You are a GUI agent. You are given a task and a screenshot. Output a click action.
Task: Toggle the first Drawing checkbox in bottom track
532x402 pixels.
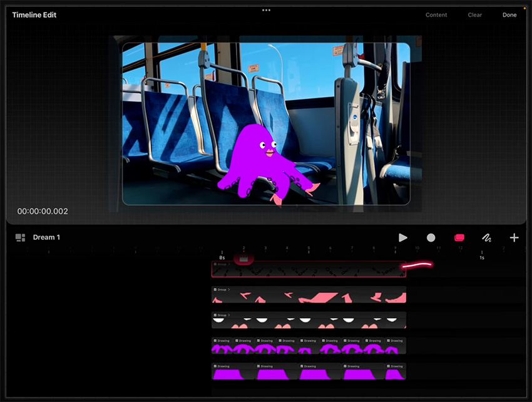tap(215, 366)
